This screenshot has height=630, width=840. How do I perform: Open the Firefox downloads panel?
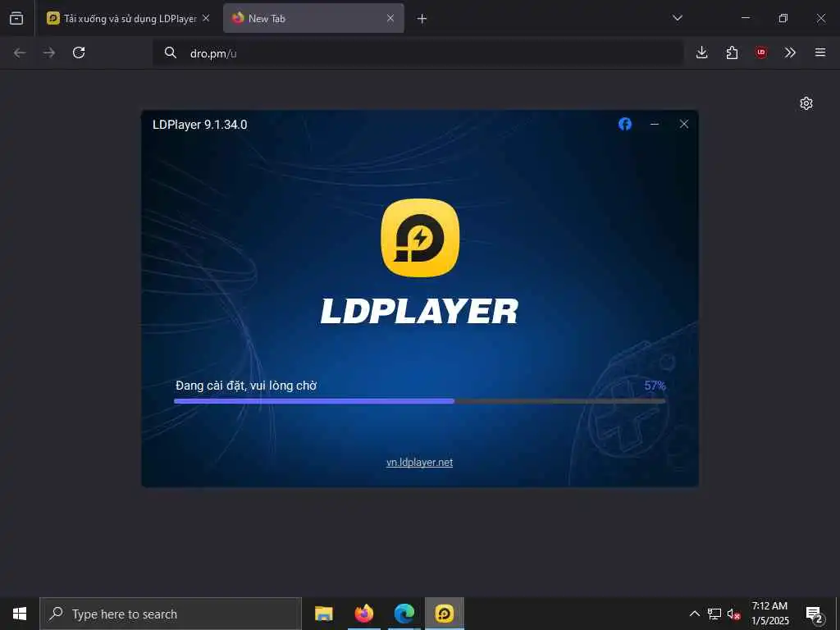tap(702, 52)
